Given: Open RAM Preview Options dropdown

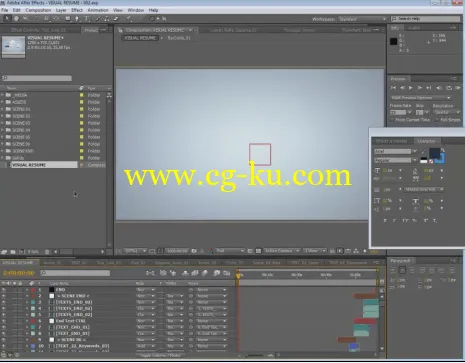Looking at the screenshot, I should click(421, 98).
